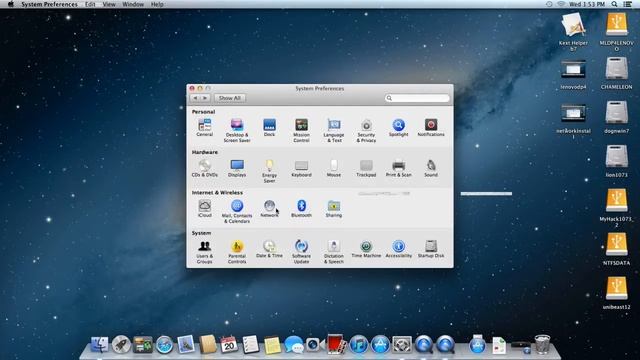Open the App Store from the Dock
The width and height of the screenshot is (640, 360).
(380, 345)
